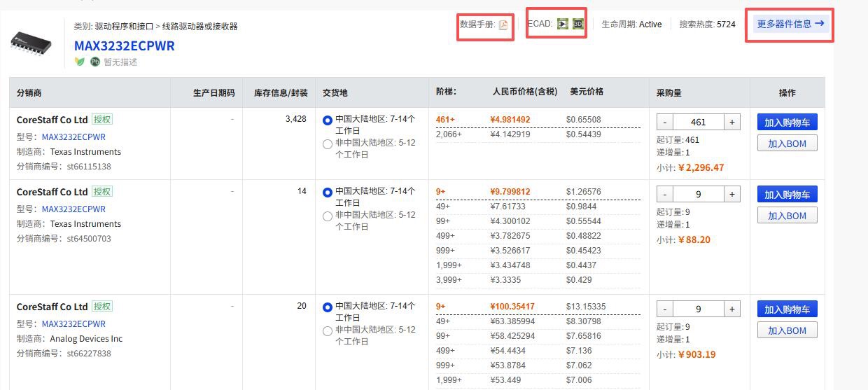Image resolution: width=868 pixels, height=390 pixels.
Task: Select 非中国大陆地区 radio in st66115138 row
Action: [328, 144]
